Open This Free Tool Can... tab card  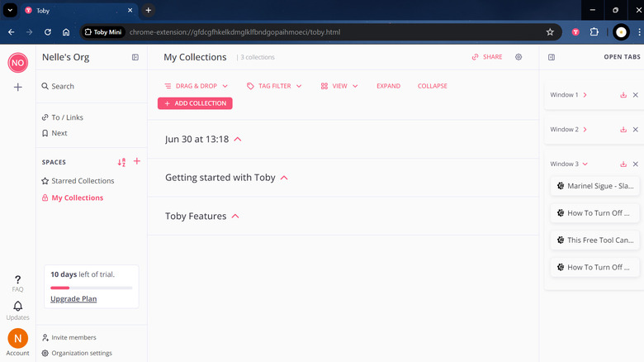coord(594,241)
